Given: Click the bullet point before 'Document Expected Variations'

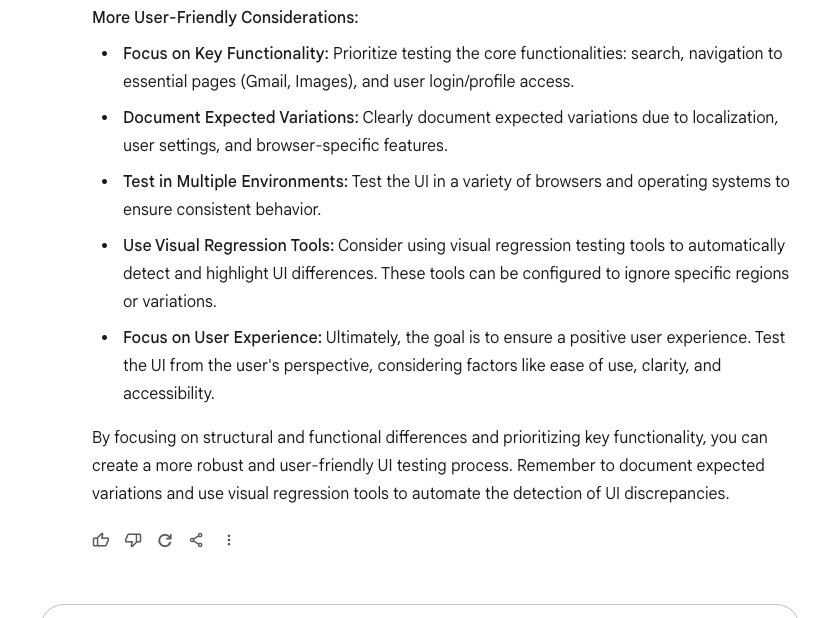Looking at the screenshot, I should coord(105,118).
